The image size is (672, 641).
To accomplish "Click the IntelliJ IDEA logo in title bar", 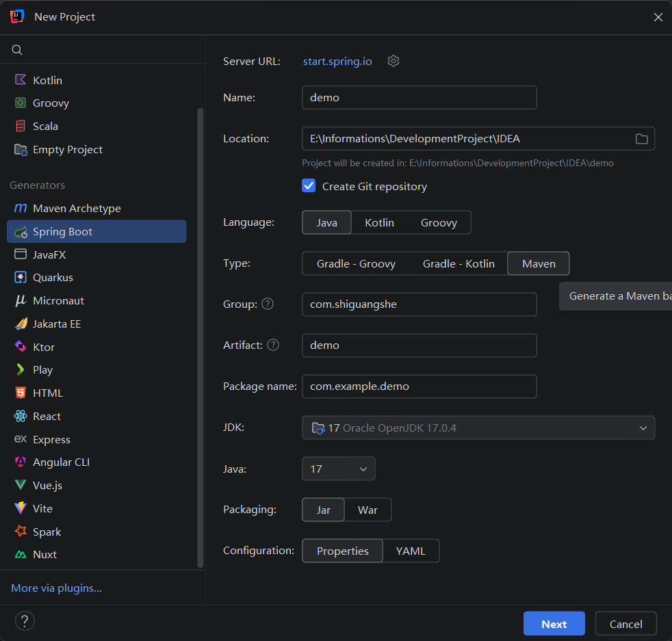I will [16, 16].
